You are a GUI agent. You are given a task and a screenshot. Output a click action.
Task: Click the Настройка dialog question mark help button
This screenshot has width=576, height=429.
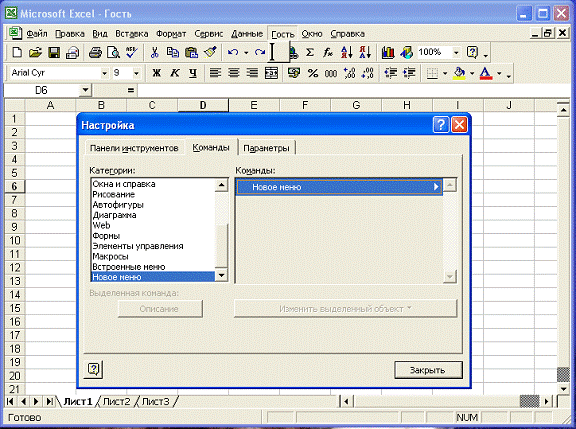click(440, 125)
